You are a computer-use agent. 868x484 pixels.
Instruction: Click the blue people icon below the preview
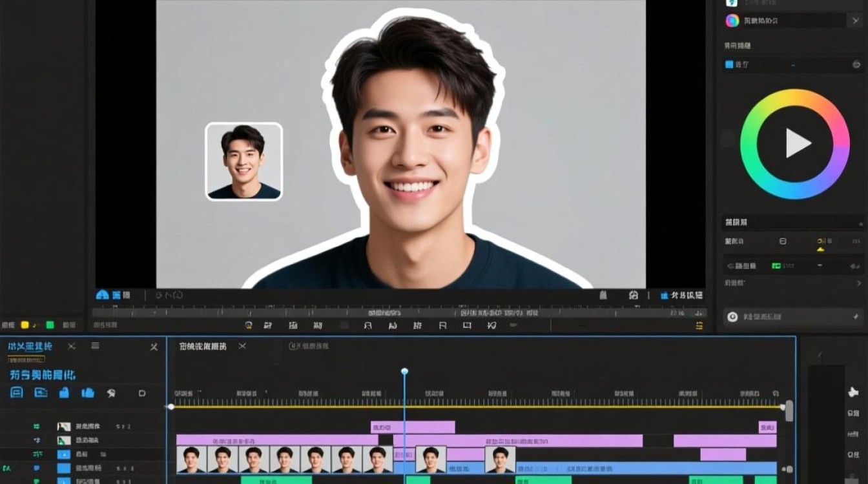pos(102,295)
